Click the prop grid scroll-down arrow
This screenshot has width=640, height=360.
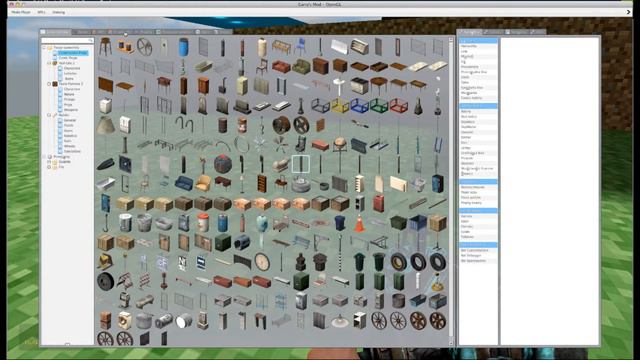[451, 343]
